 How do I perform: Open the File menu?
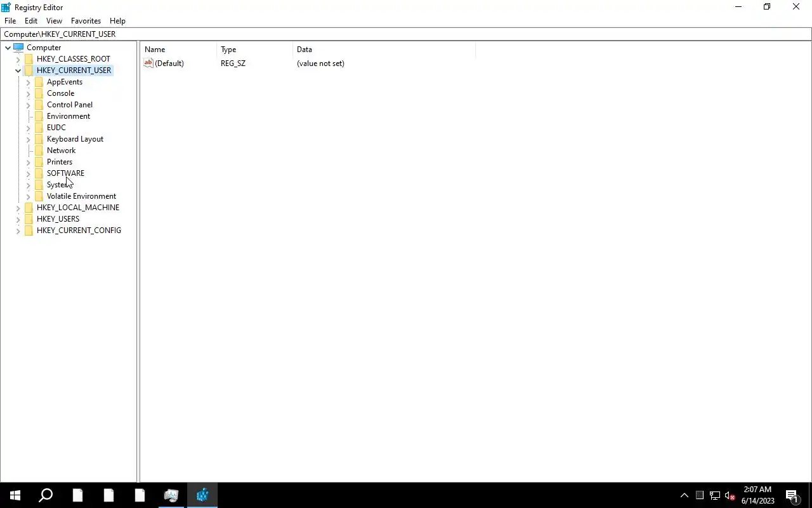(x=10, y=21)
